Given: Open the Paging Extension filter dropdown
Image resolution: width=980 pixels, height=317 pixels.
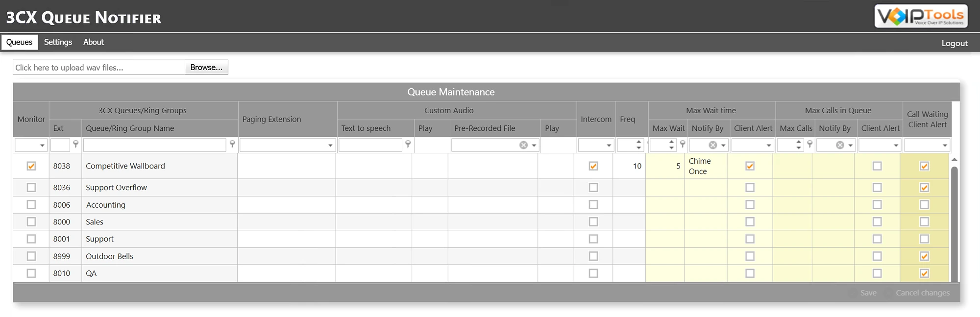Looking at the screenshot, I should [x=330, y=146].
